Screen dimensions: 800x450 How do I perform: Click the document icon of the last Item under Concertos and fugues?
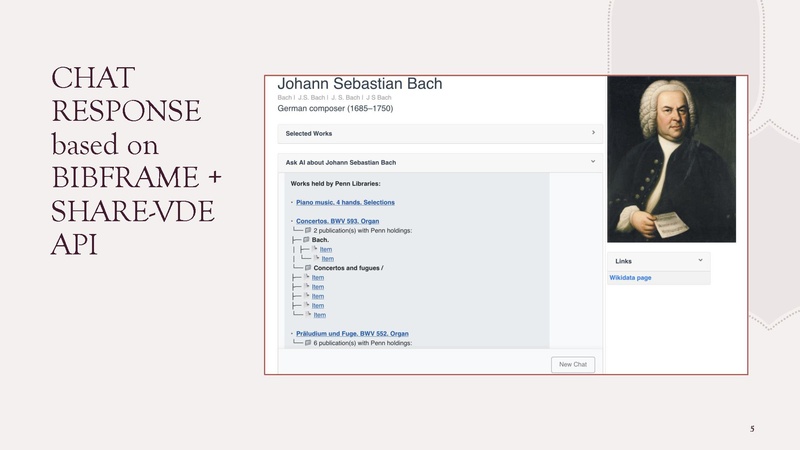click(308, 314)
